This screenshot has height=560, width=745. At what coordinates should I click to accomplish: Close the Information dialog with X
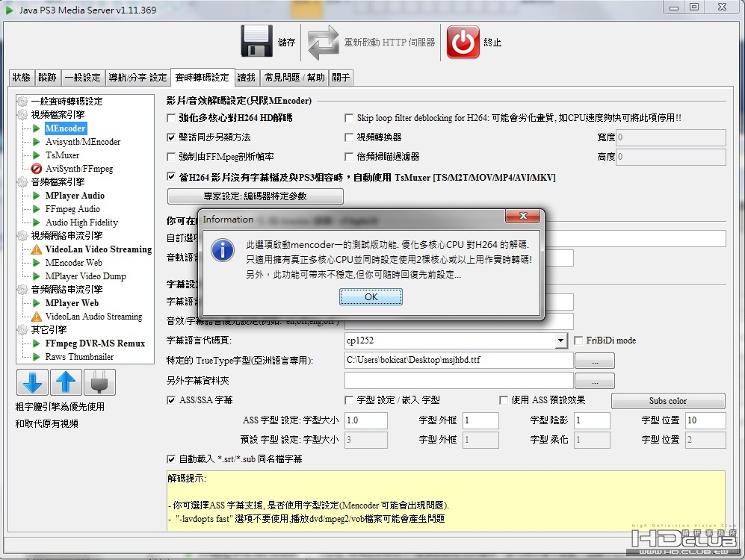(523, 216)
